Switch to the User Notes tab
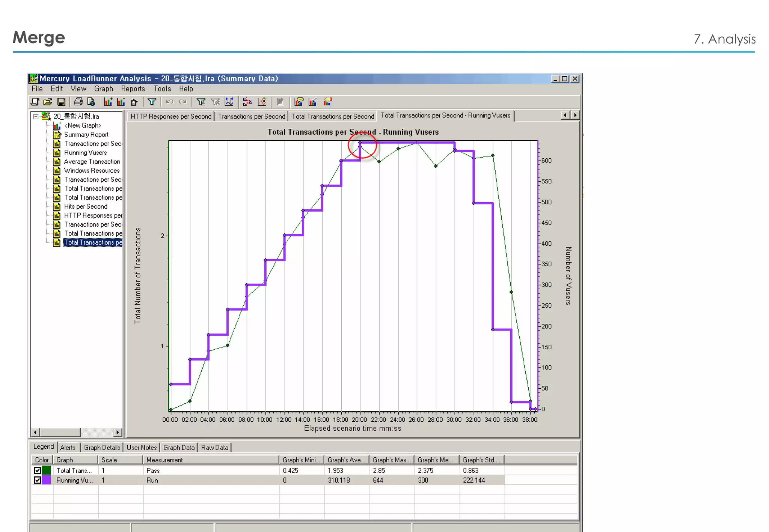The width and height of the screenshot is (769, 532). click(x=142, y=448)
